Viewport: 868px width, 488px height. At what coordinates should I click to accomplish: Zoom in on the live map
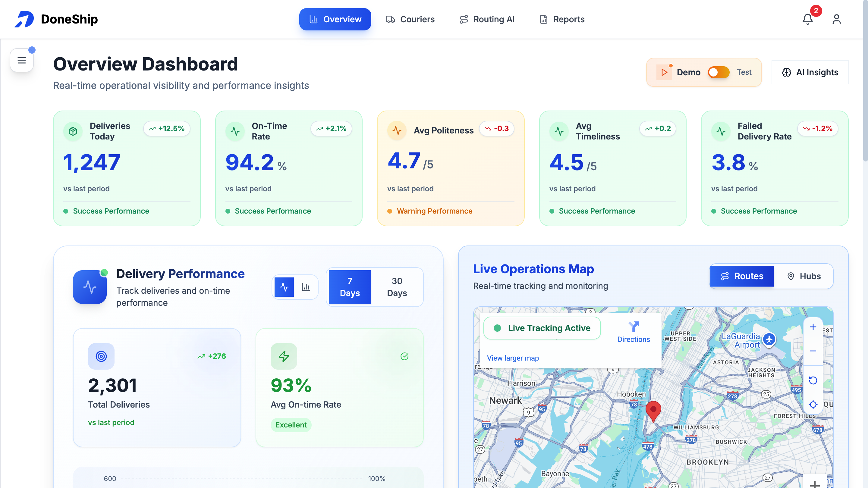tap(813, 327)
